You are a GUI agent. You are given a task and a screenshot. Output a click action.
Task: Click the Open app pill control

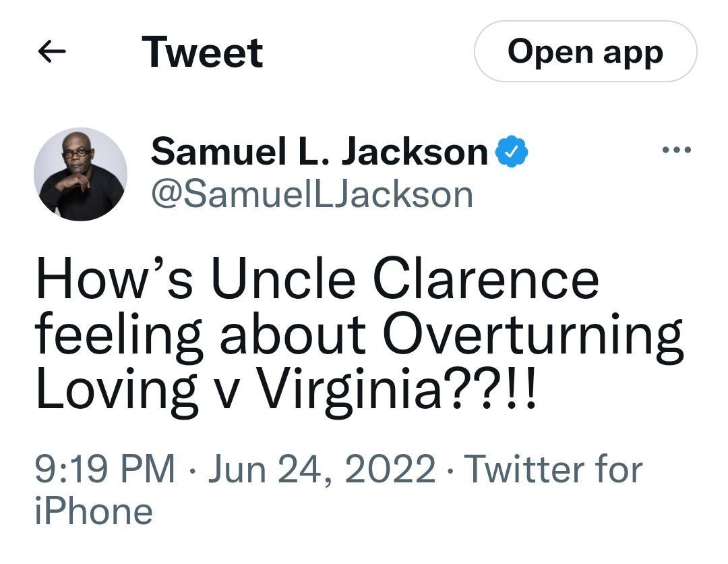click(x=584, y=51)
